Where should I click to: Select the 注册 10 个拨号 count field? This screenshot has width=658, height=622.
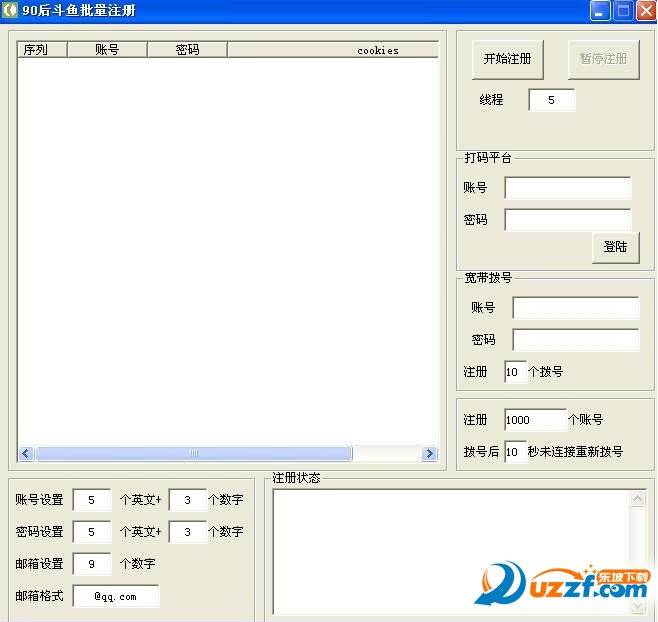(515, 372)
